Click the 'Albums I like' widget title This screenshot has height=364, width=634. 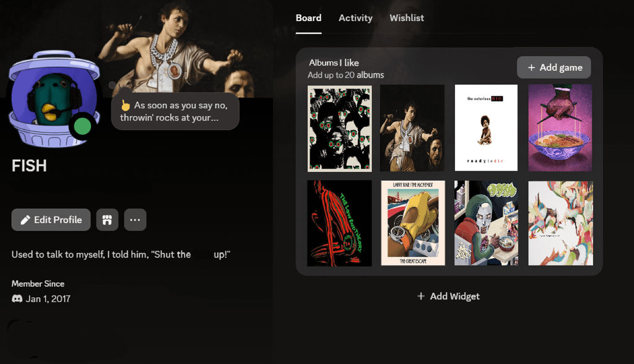334,63
